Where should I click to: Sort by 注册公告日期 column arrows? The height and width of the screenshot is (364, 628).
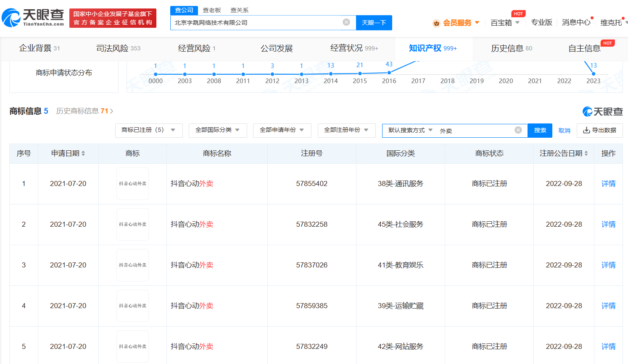[586, 153]
